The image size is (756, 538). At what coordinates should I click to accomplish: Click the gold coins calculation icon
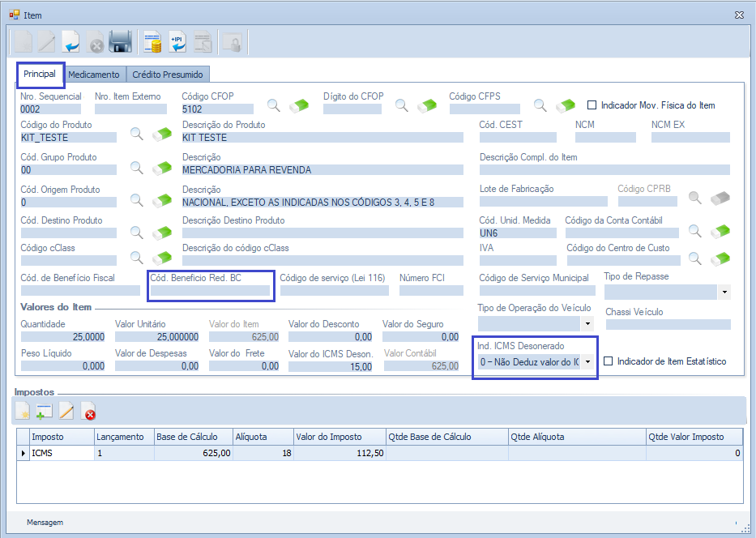pyautogui.click(x=152, y=42)
